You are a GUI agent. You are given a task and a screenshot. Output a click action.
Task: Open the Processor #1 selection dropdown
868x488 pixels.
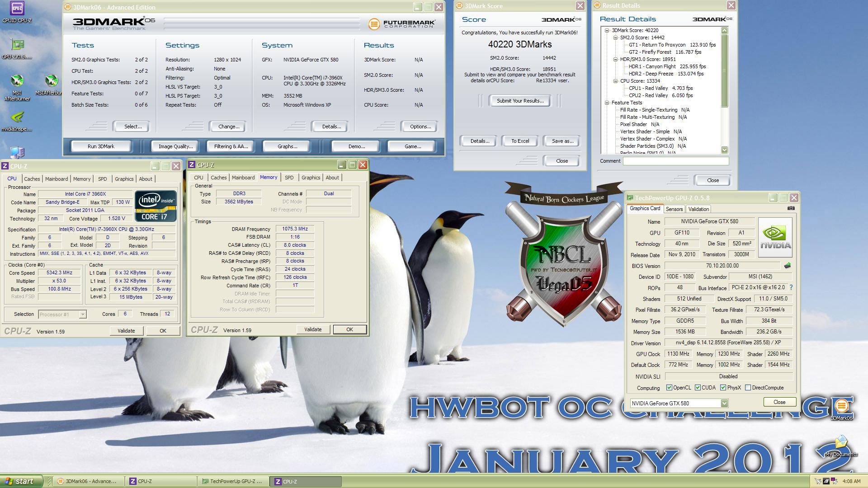coord(83,314)
